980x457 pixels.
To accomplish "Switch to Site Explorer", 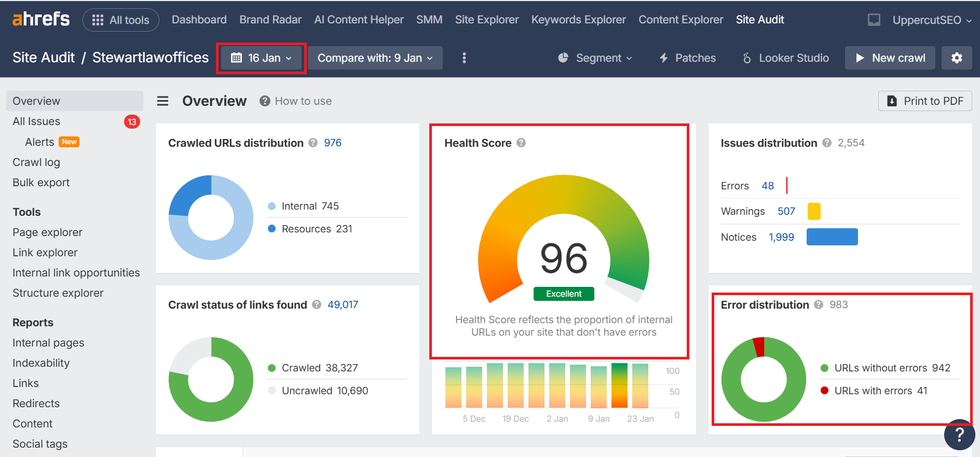I will [x=487, y=20].
